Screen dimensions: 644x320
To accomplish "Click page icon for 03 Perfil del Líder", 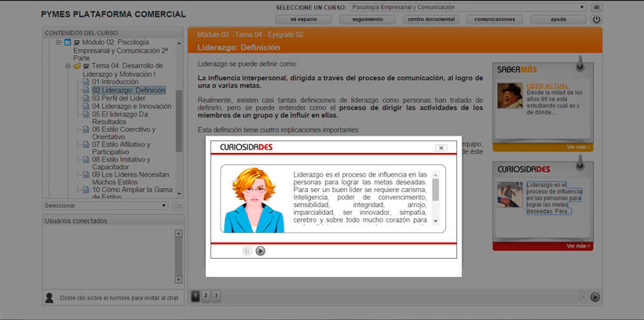I will 86,99.
